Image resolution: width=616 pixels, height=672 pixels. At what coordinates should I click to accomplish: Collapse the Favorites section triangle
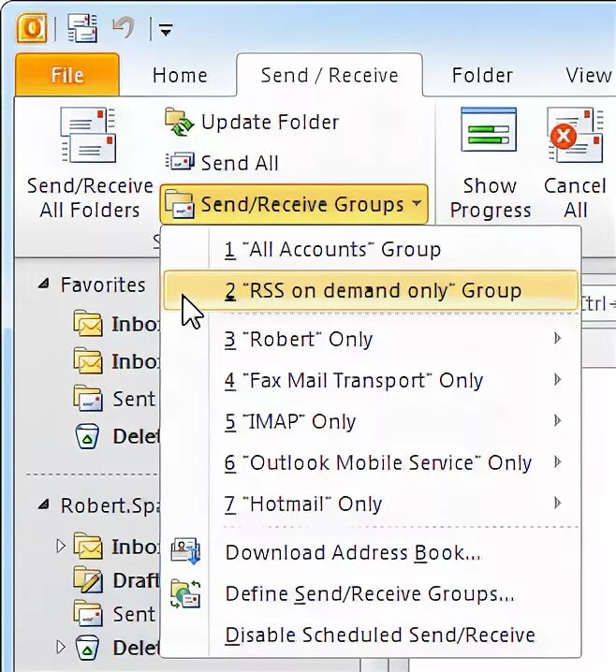pos(44,284)
